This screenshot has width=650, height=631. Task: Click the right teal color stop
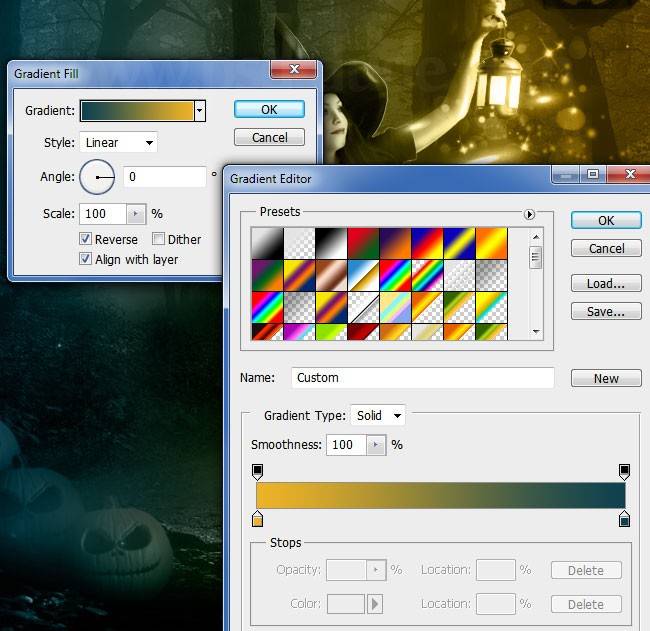point(625,519)
